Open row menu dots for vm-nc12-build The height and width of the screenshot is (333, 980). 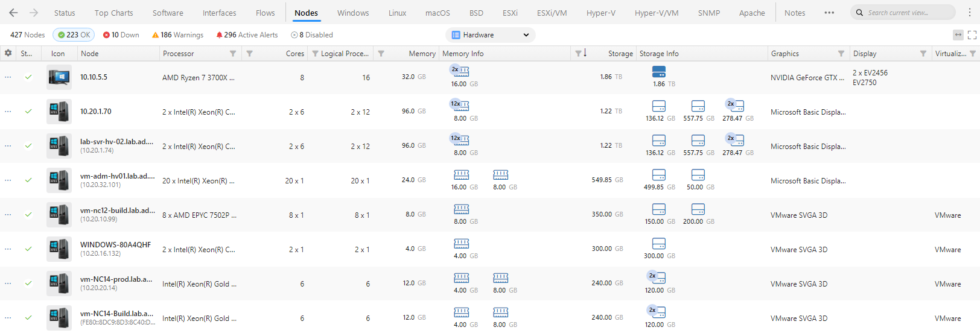click(8, 215)
